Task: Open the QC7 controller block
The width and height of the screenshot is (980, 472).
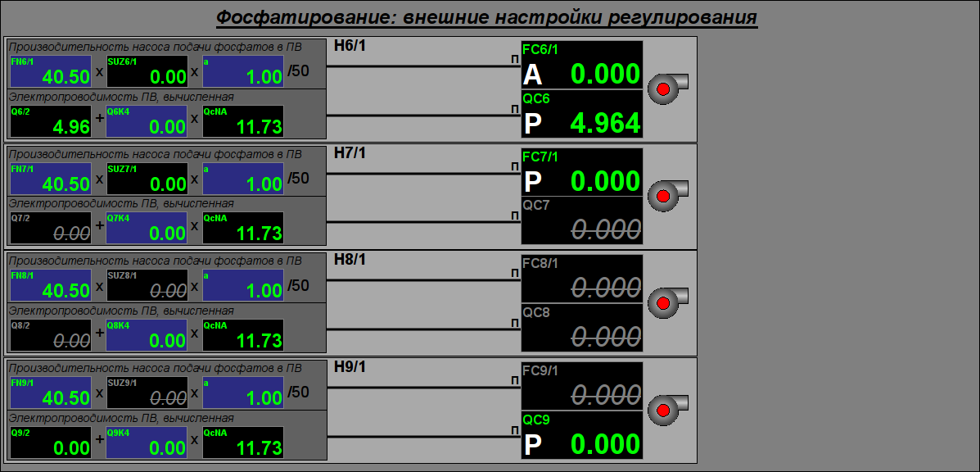Action: click(582, 220)
